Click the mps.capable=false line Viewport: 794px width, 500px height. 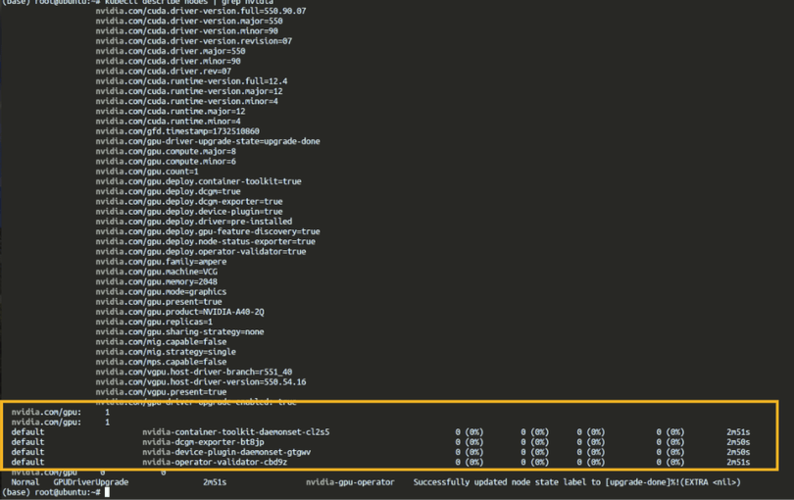coord(161,362)
